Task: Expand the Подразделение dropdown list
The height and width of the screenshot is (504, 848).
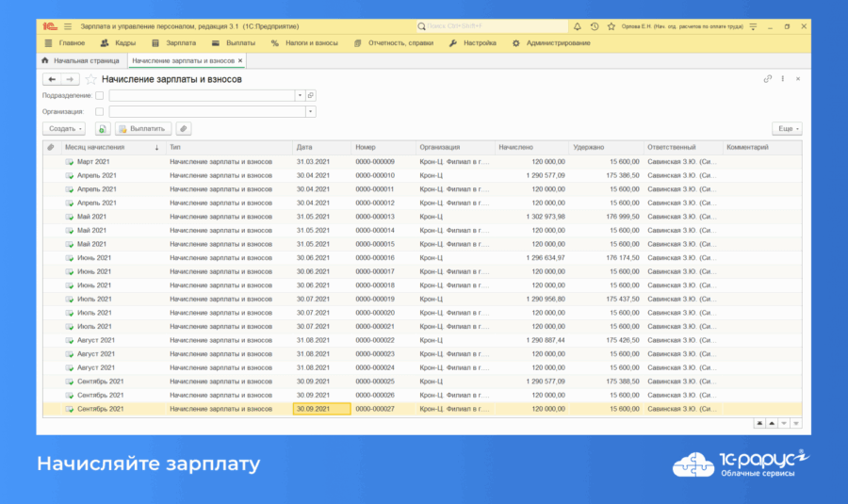Action: [300, 96]
